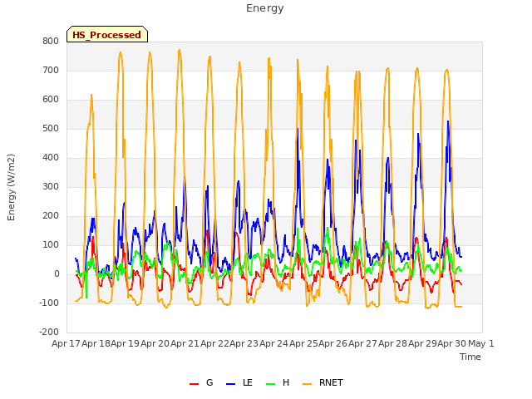Screen dimensions: 532x399
Task: Click the Apr 30 x-axis tick label
Action: (x=452, y=343)
